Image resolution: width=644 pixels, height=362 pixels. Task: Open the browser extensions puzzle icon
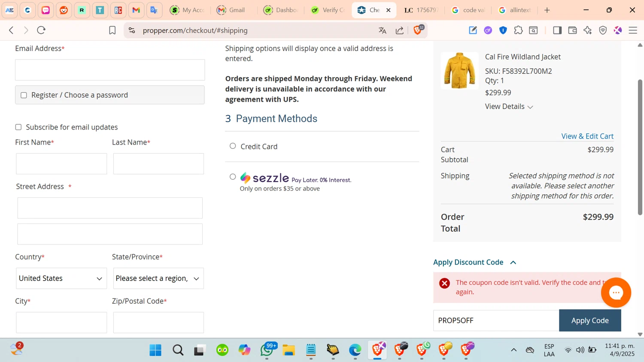[x=518, y=30]
